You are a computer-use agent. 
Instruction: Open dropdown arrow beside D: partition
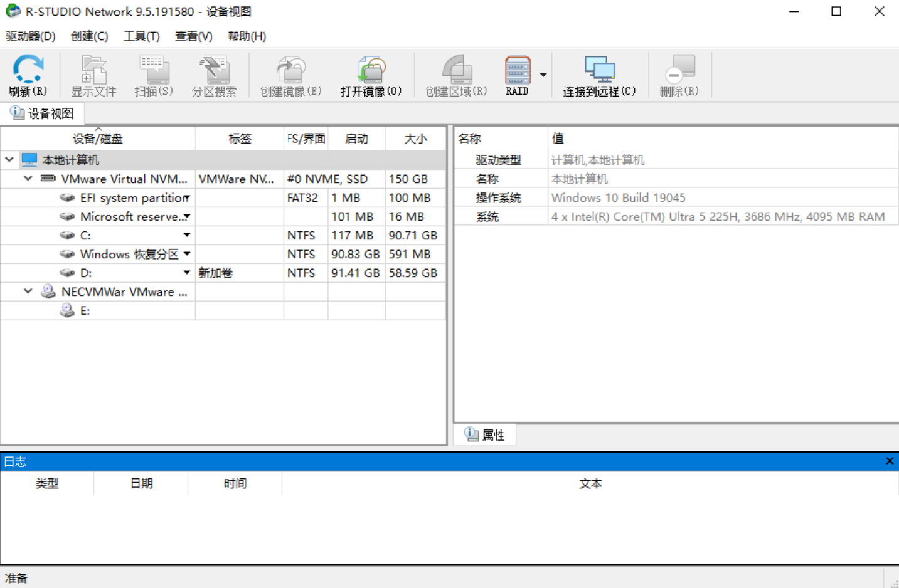click(x=187, y=273)
